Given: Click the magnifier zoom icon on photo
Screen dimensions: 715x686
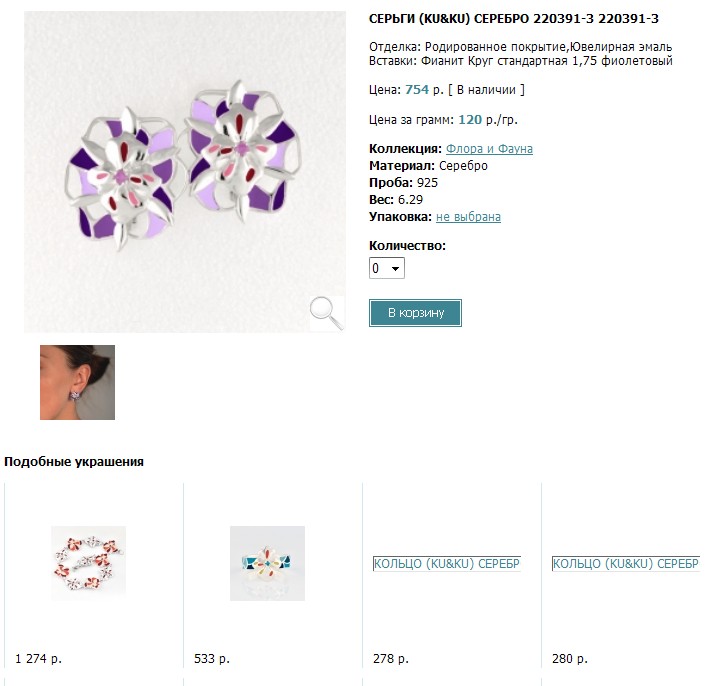Looking at the screenshot, I should point(326,312).
